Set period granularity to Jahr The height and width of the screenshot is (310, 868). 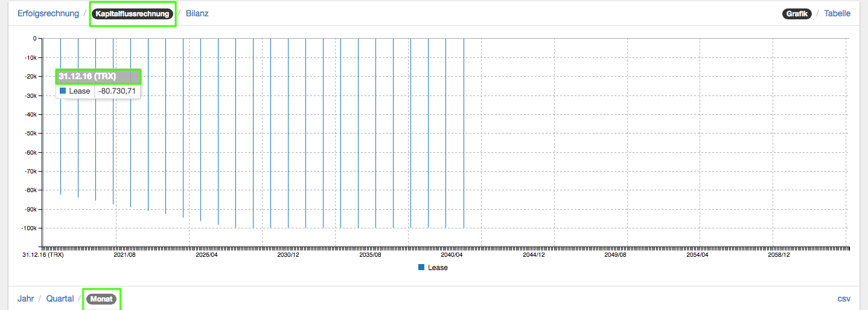pos(26,299)
